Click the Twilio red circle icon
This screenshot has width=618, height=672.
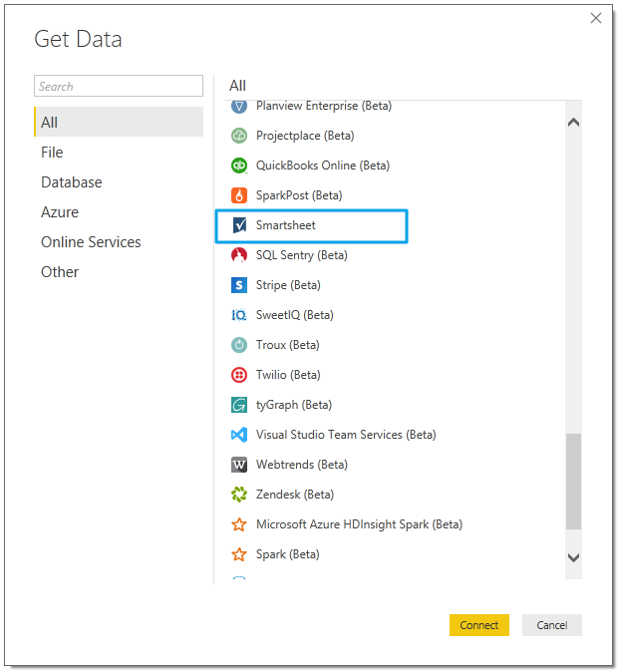tap(239, 375)
